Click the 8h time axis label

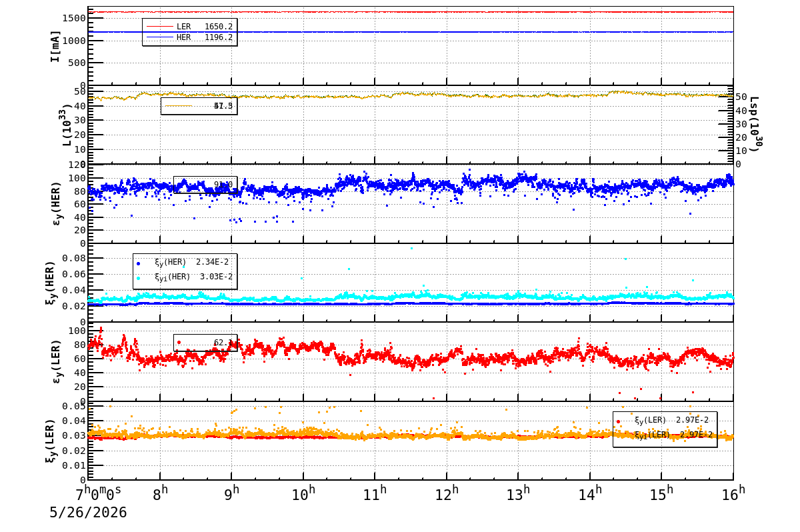point(161,493)
